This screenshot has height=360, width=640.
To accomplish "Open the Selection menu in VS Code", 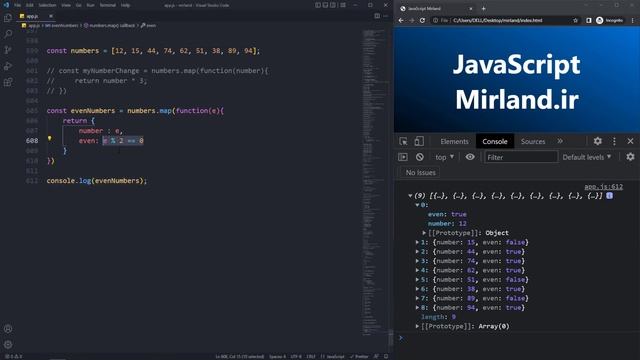I will [x=47, y=5].
